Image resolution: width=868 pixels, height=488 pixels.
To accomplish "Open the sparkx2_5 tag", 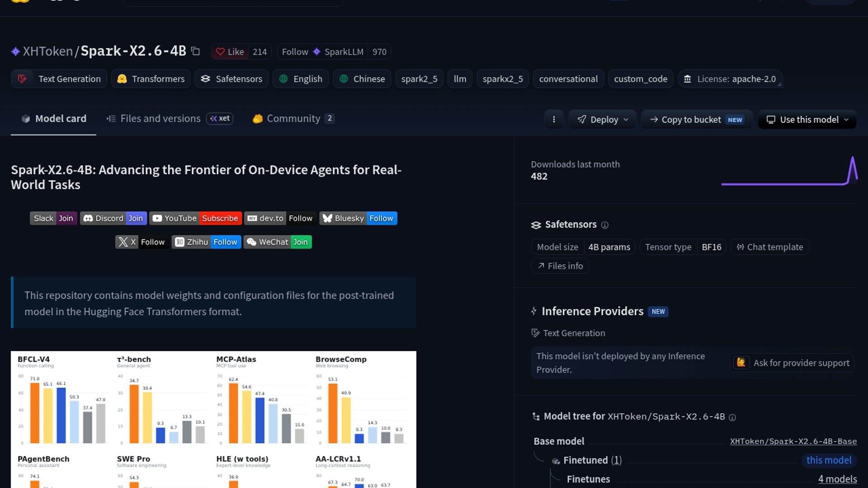I will pyautogui.click(x=503, y=79).
